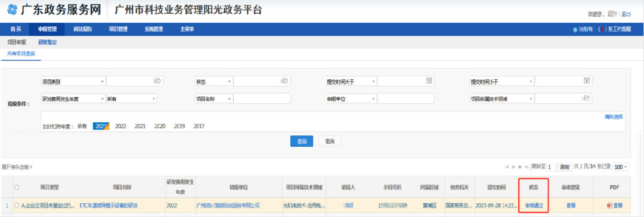Screen dimensions: 644x217
Task: Click the PDF icon in row 1
Action: [x=609, y=206]
